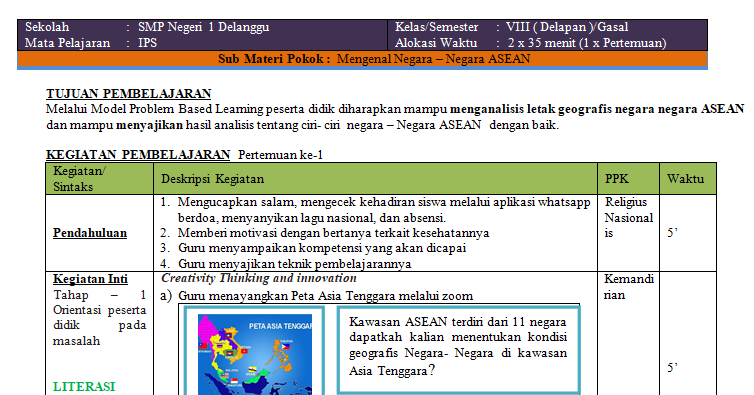This screenshot has width=754, height=395.
Task: Click the 'Deskripsi Kegiatan' column header
Action: click(x=213, y=179)
